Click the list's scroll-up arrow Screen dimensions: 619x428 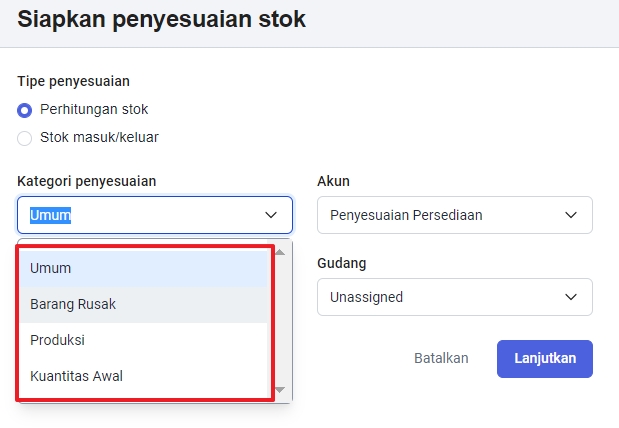[x=280, y=253]
